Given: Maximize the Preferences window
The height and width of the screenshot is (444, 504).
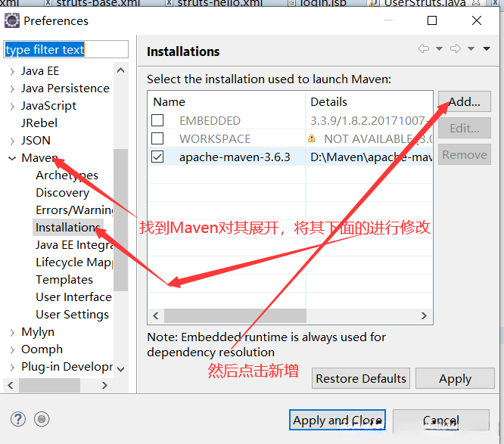Looking at the screenshot, I should (x=432, y=20).
